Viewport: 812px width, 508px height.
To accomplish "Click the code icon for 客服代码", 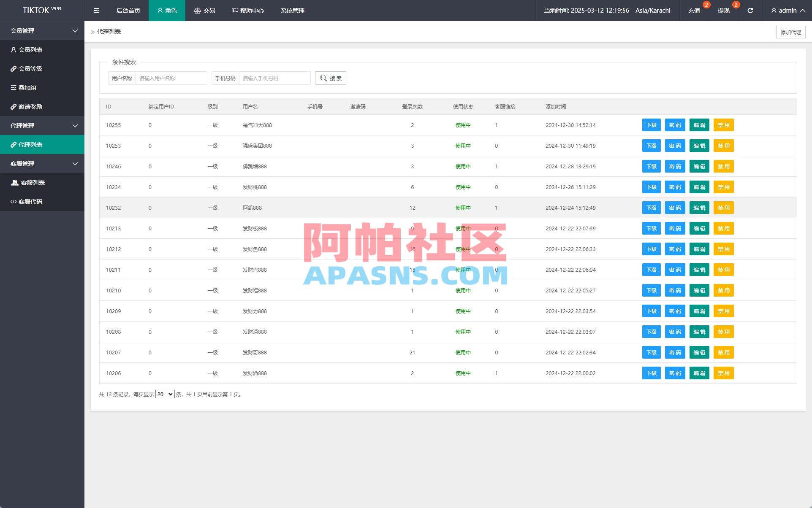I will [x=13, y=201].
